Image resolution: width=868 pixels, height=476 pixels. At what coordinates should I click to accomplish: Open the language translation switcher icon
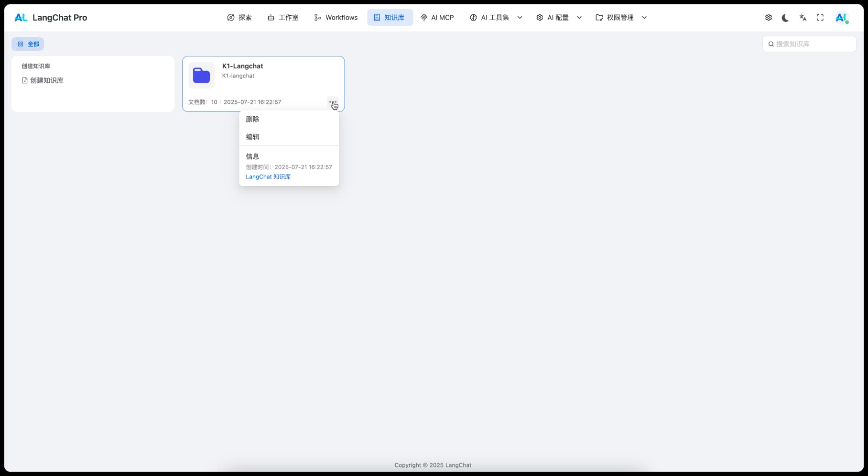click(803, 18)
